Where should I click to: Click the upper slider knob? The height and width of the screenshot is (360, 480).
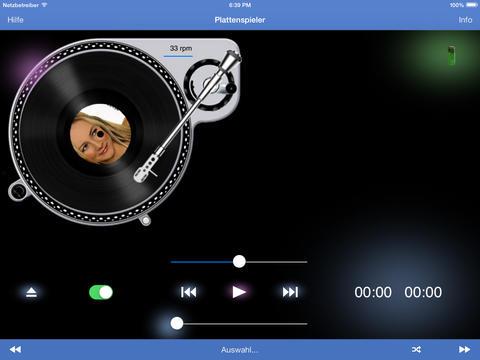tap(239, 262)
